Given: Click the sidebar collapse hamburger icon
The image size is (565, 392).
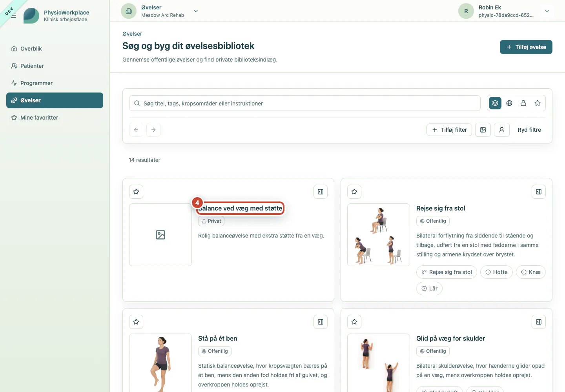Looking at the screenshot, I should (13, 16).
